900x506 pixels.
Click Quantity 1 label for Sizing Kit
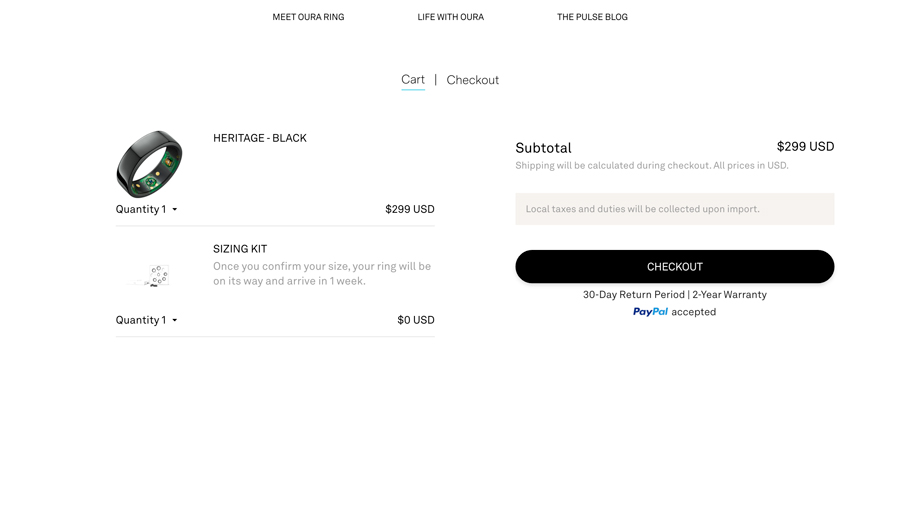point(141,320)
